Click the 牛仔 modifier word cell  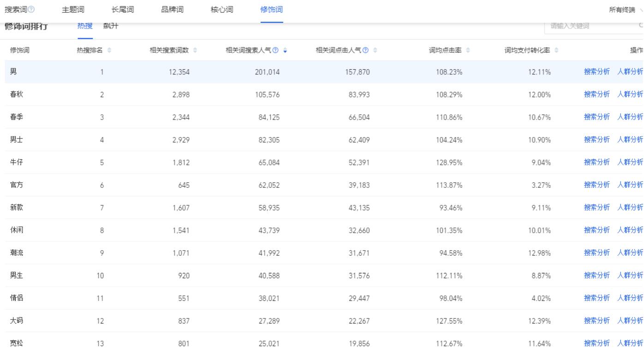[x=17, y=162]
